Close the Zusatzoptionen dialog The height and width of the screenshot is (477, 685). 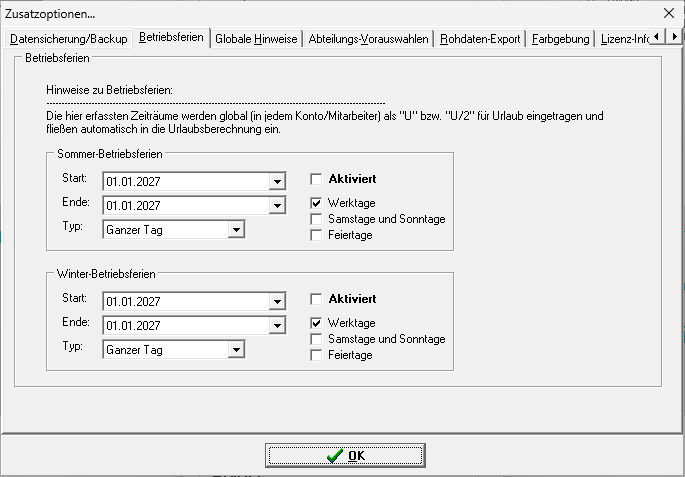669,13
